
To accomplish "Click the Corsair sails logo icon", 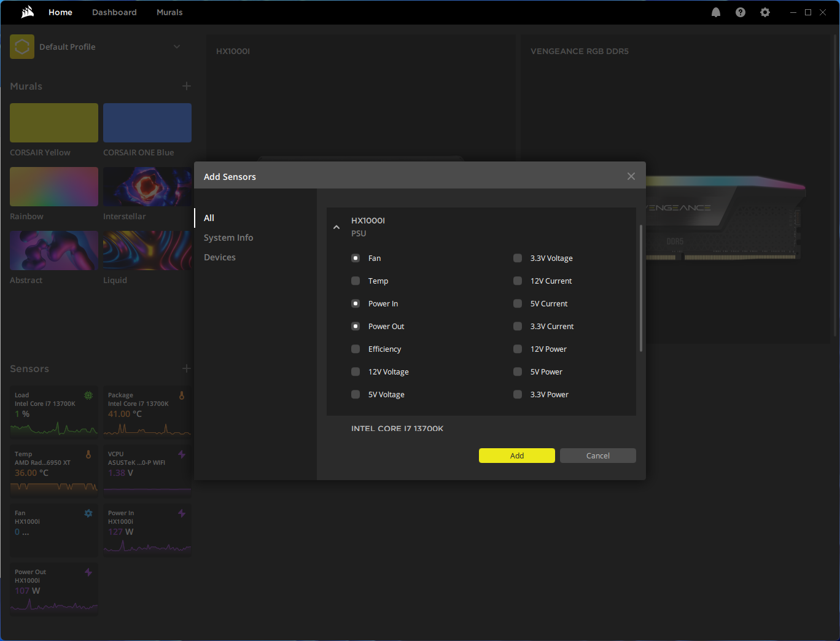I will coord(27,12).
